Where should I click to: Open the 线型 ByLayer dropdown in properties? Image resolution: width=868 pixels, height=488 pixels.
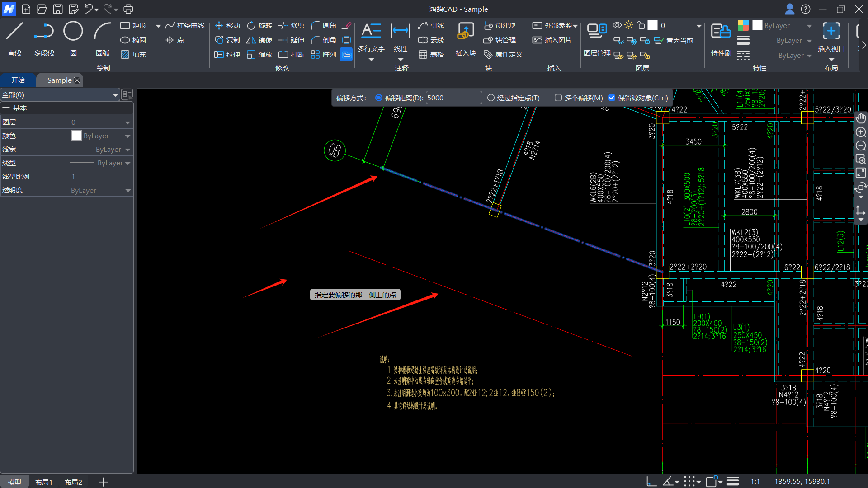pyautogui.click(x=127, y=163)
